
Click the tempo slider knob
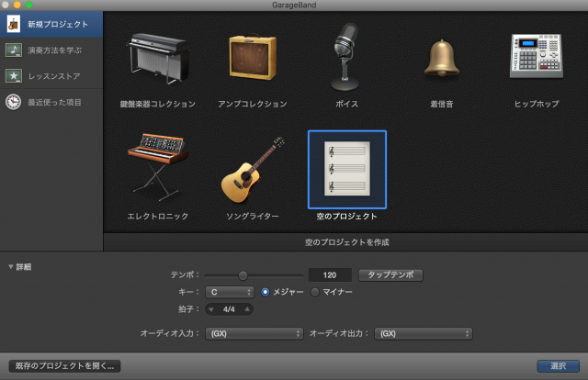coord(243,275)
